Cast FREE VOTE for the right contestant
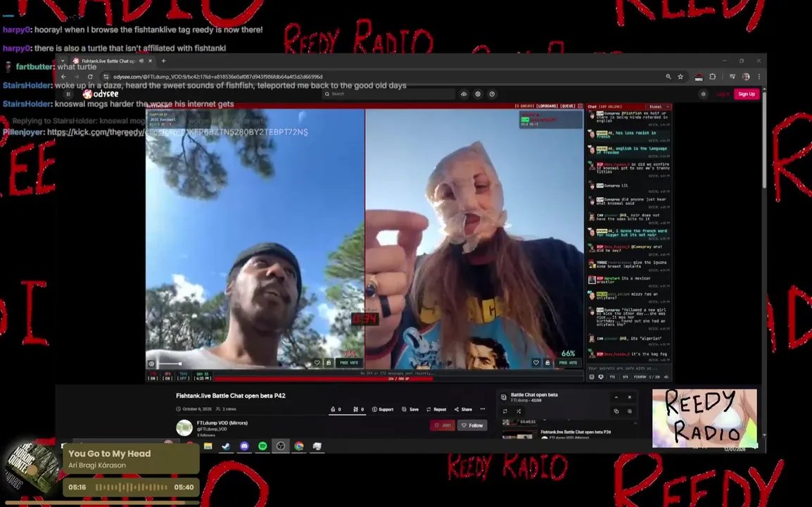This screenshot has height=507, width=812. pyautogui.click(x=568, y=363)
